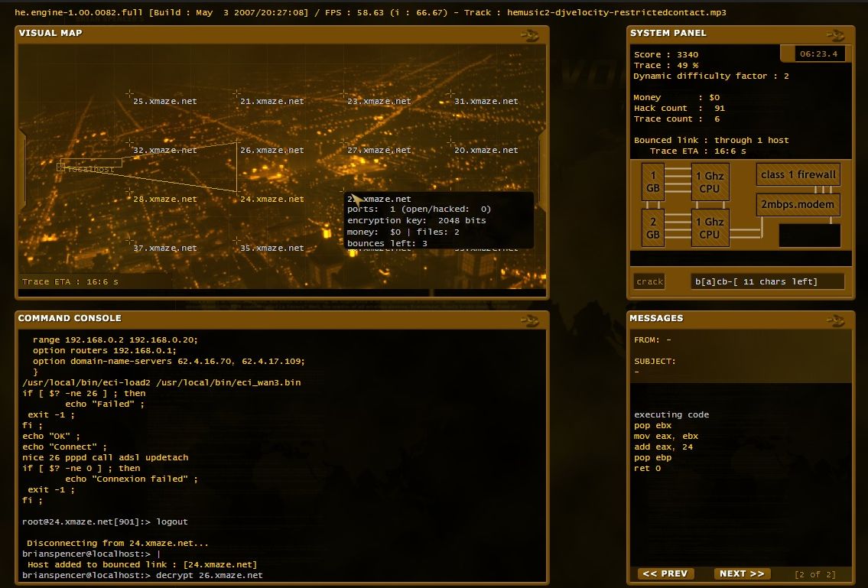
Task: Select the 1 GB memory module icon
Action: pyautogui.click(x=652, y=182)
